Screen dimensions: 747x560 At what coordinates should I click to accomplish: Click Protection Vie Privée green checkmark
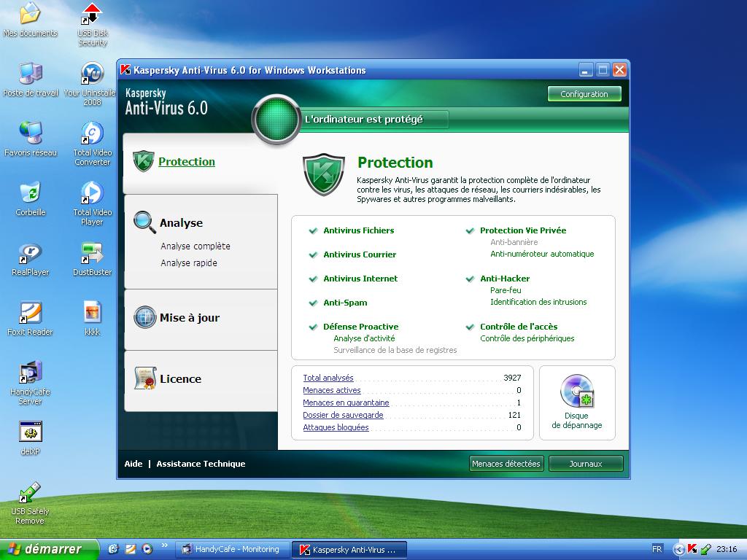pyautogui.click(x=470, y=230)
